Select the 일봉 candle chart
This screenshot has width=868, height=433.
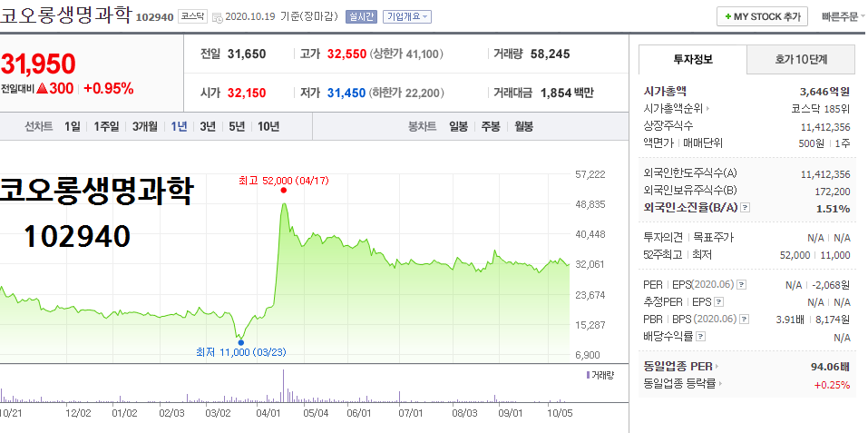(458, 126)
